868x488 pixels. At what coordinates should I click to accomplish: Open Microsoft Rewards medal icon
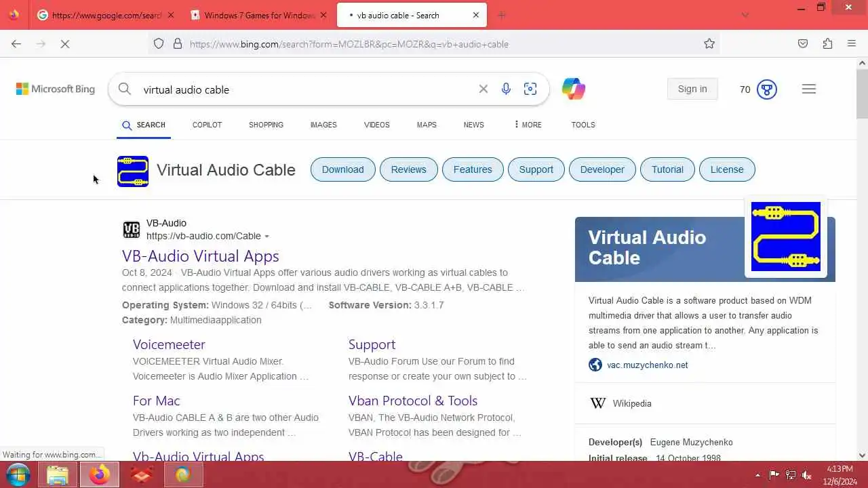767,89
